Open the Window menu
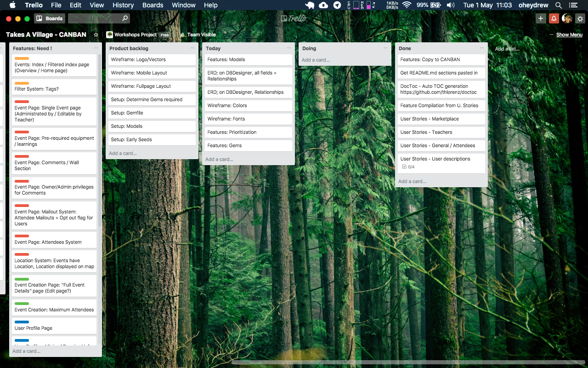The height and width of the screenshot is (368, 588). [x=184, y=5]
